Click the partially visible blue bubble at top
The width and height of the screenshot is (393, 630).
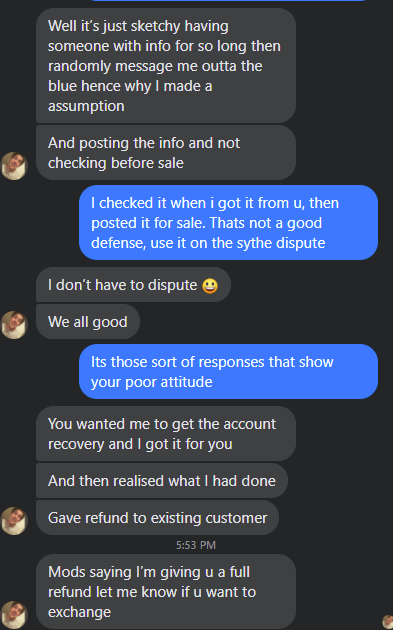click(228, 0)
